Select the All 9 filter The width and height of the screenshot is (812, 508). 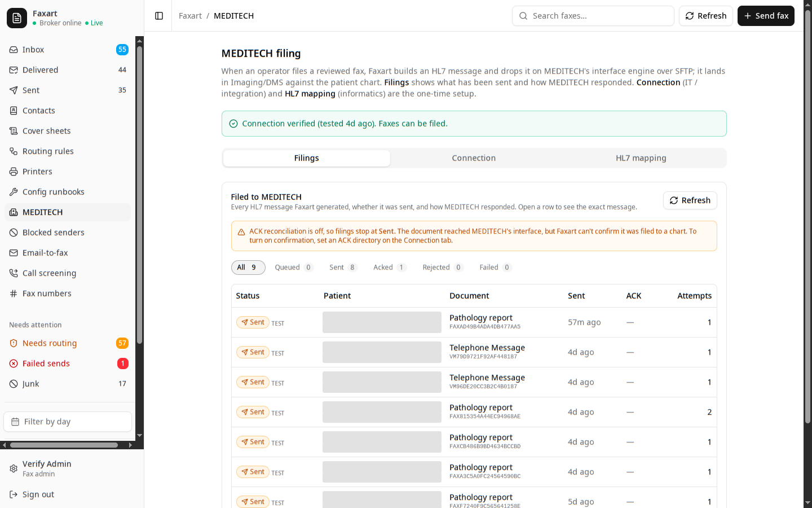[x=248, y=268]
